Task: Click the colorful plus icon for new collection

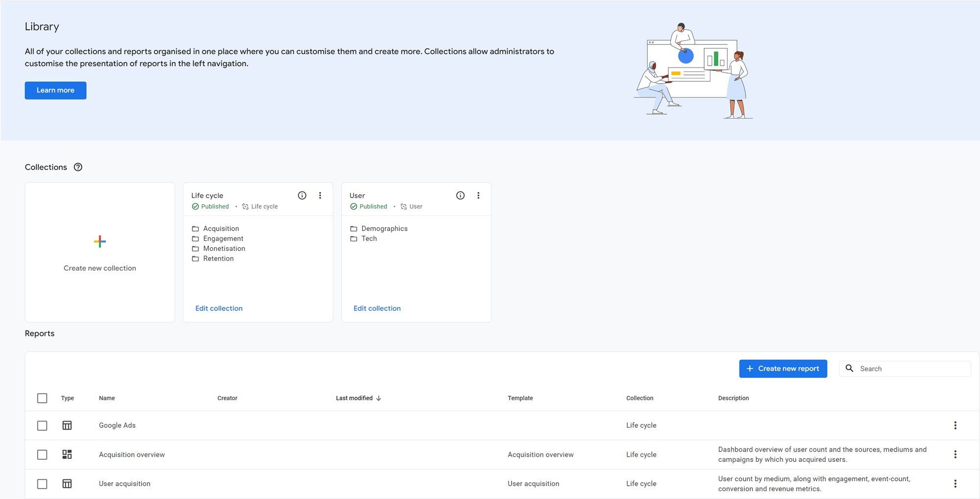Action: coord(100,241)
